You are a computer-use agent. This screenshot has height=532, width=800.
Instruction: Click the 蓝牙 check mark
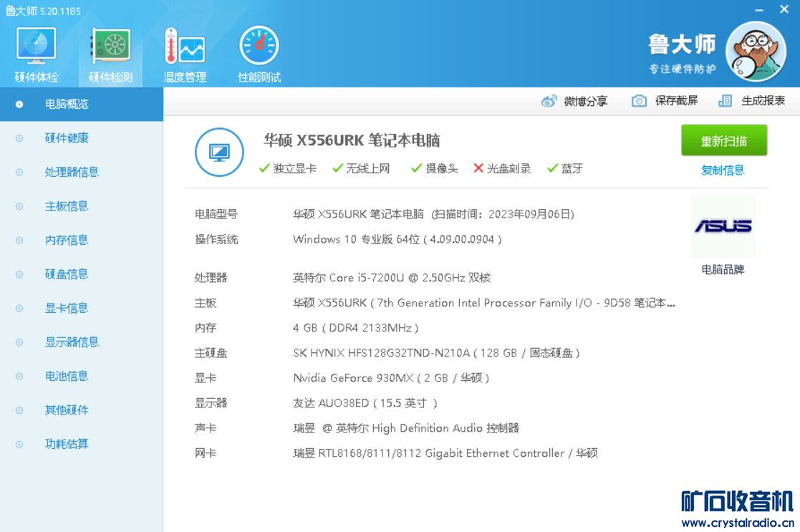click(552, 168)
